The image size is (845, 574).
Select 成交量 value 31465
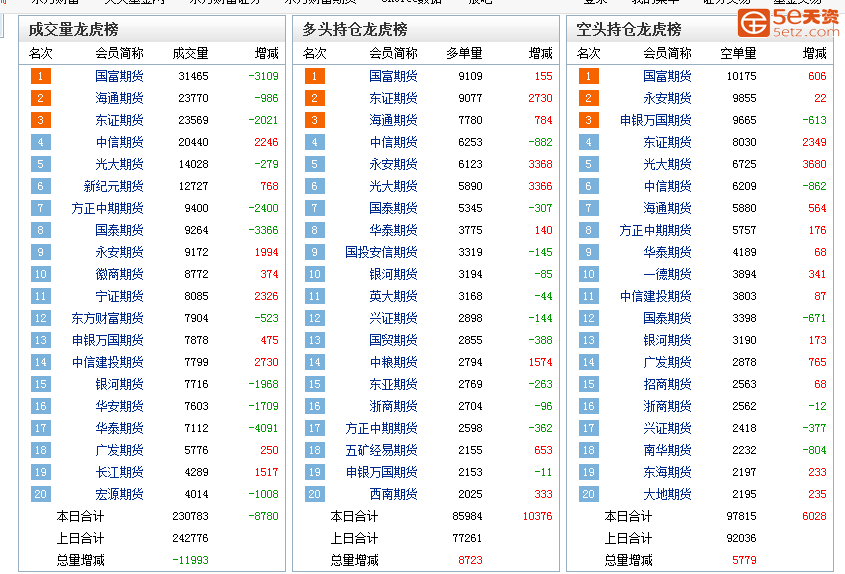[x=193, y=76]
